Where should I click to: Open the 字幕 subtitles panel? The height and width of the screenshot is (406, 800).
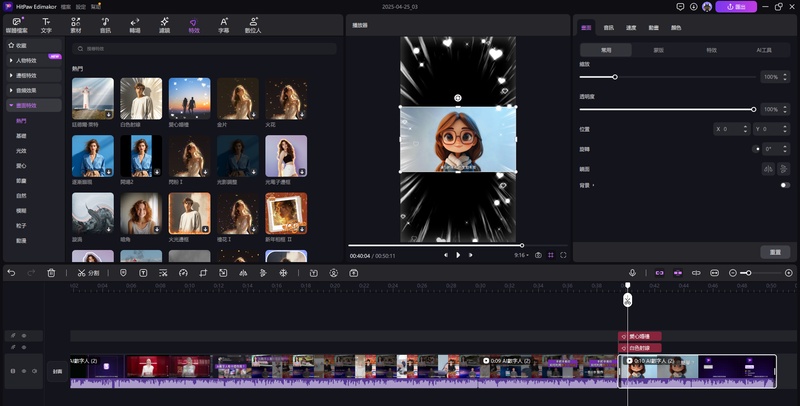click(x=223, y=25)
